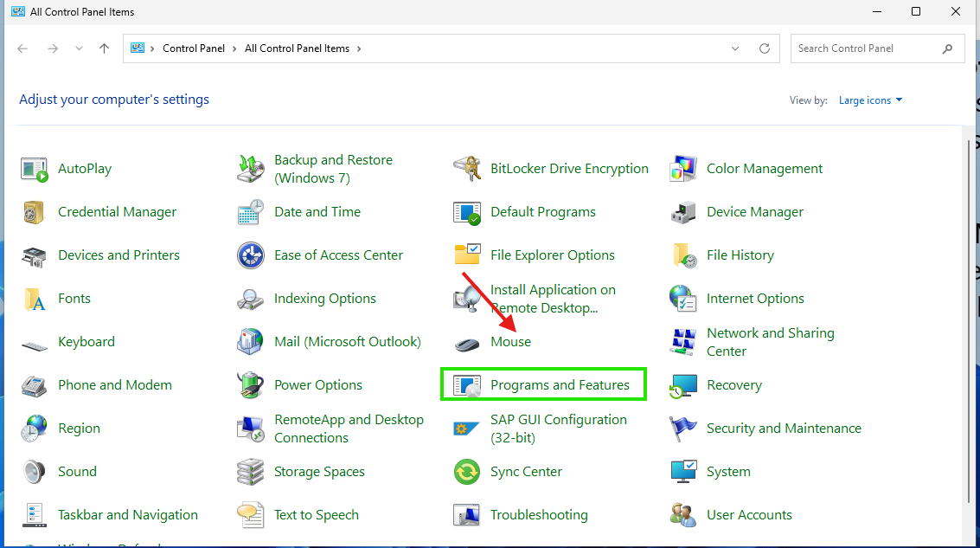Click the File Explorer Options folder icon
The width and height of the screenshot is (980, 548).
(467, 255)
